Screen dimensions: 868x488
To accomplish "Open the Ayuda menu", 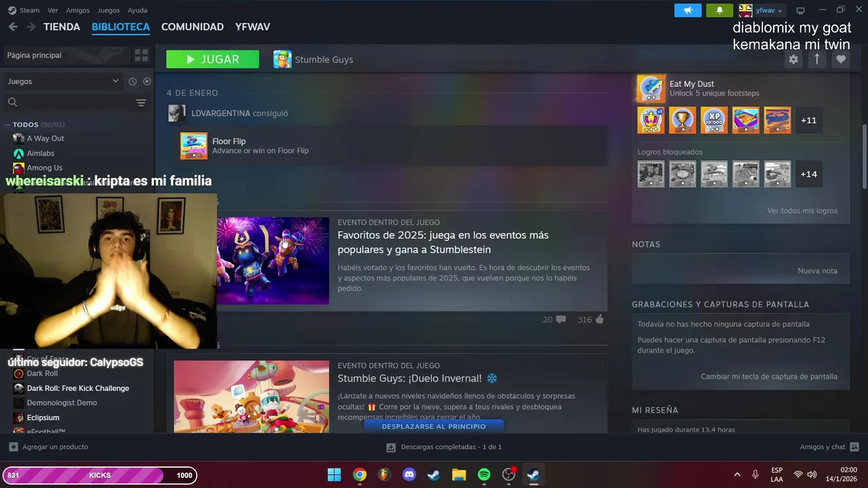I will (x=138, y=10).
